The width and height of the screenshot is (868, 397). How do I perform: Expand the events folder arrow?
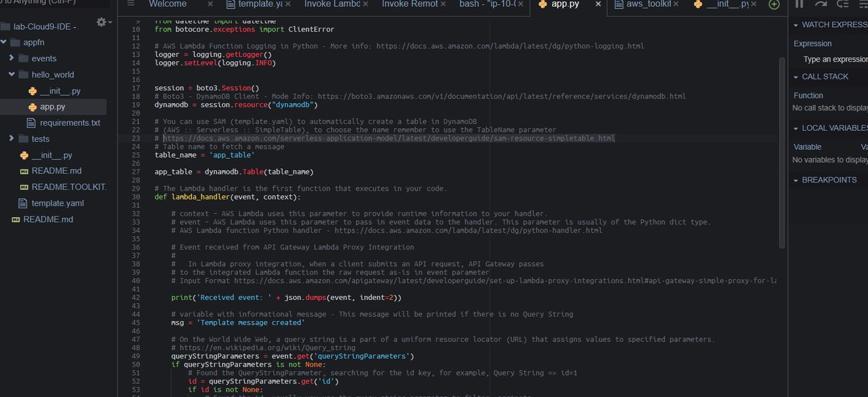(x=12, y=58)
